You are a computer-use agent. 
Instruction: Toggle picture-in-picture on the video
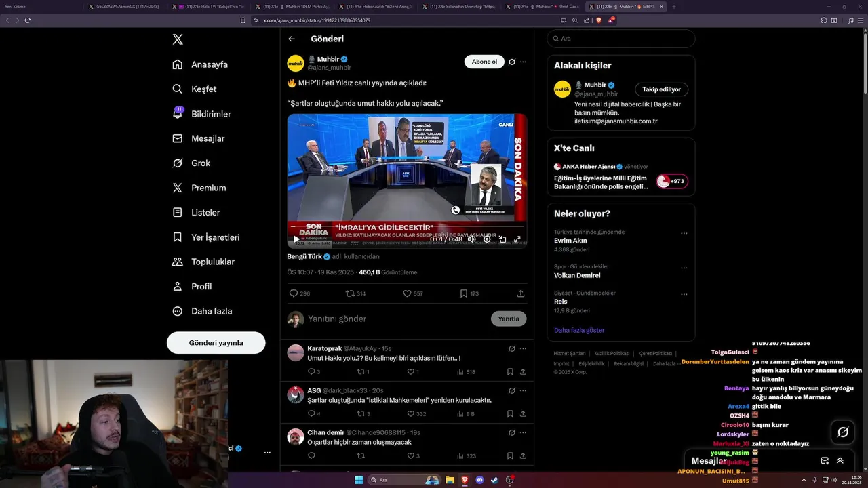tap(502, 239)
